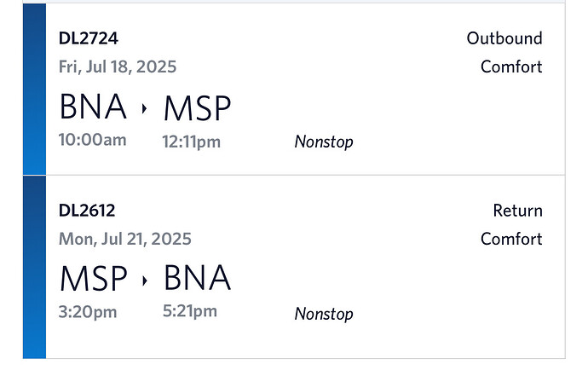Click the outbound arrival airport MSP
Viewport: 588px width, 376px height.
pyautogui.click(x=197, y=108)
